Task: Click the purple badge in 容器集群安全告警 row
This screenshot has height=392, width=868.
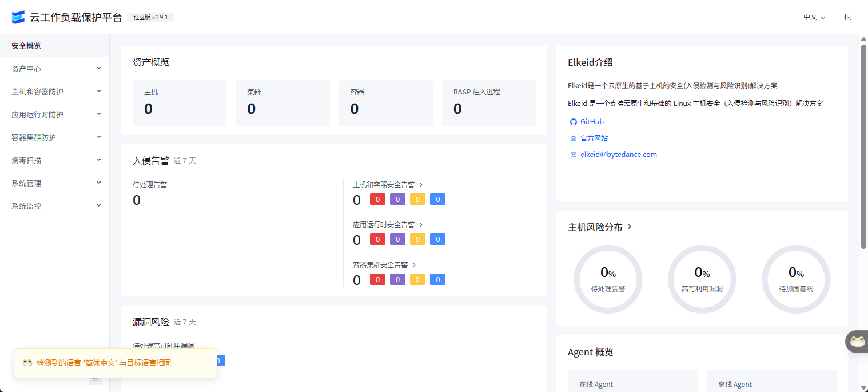Action: pos(397,279)
